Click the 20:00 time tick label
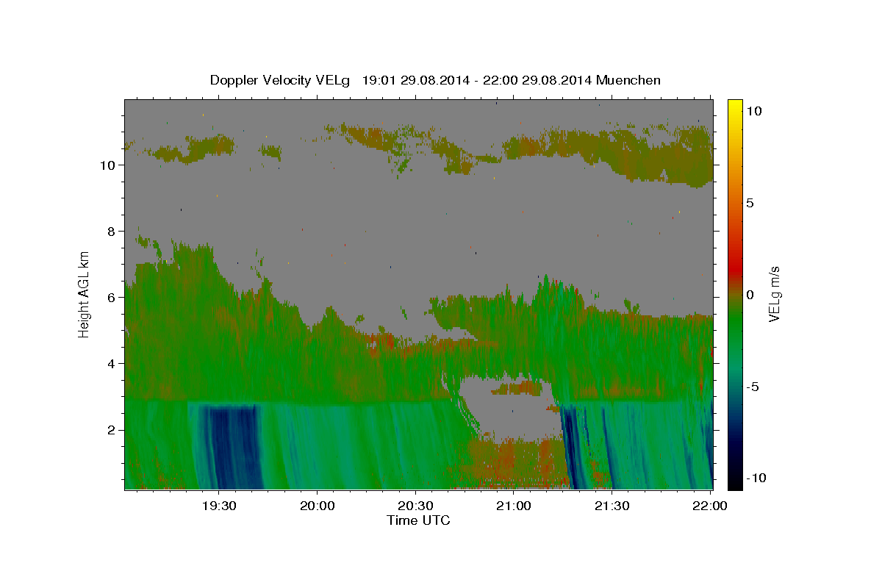This screenshot has width=882, height=588. click(318, 505)
